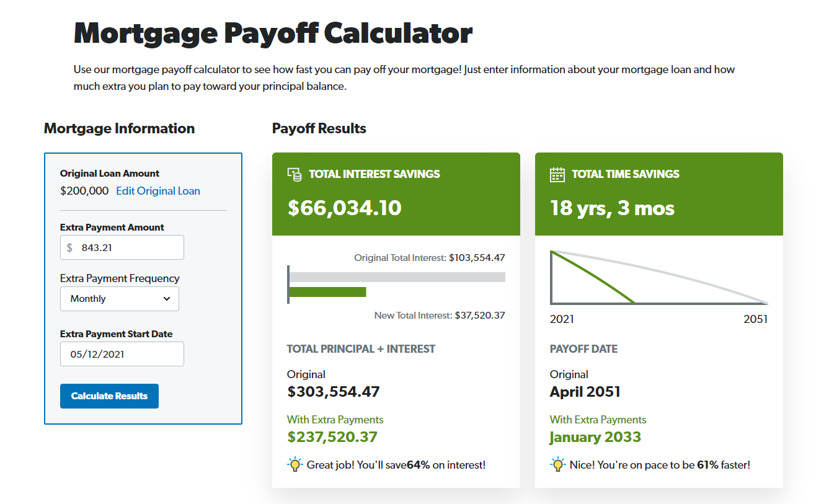Click the dollar sign in Extra Payment field

[69, 247]
